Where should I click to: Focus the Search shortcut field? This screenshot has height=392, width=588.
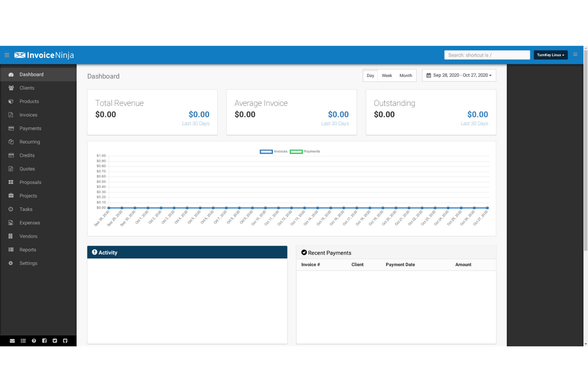coord(487,55)
